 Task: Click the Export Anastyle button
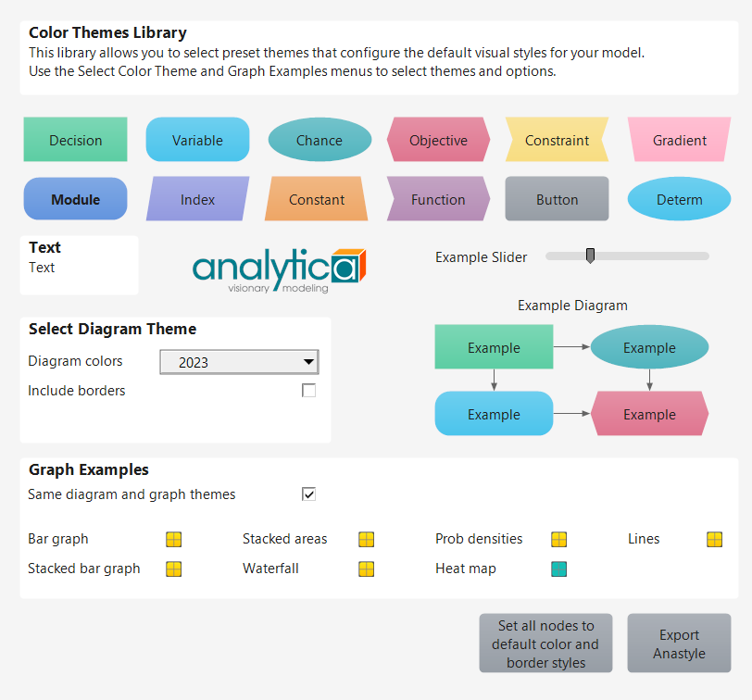pyautogui.click(x=679, y=644)
